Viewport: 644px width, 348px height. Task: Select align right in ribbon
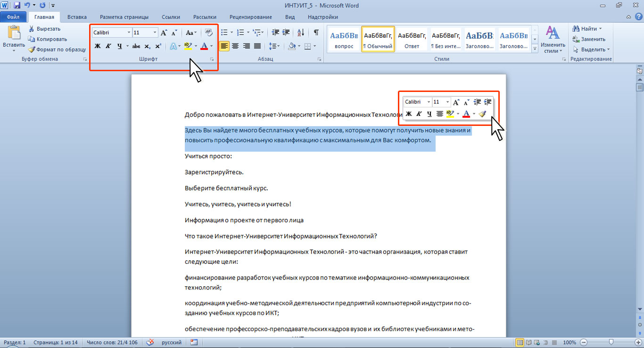pyautogui.click(x=246, y=46)
